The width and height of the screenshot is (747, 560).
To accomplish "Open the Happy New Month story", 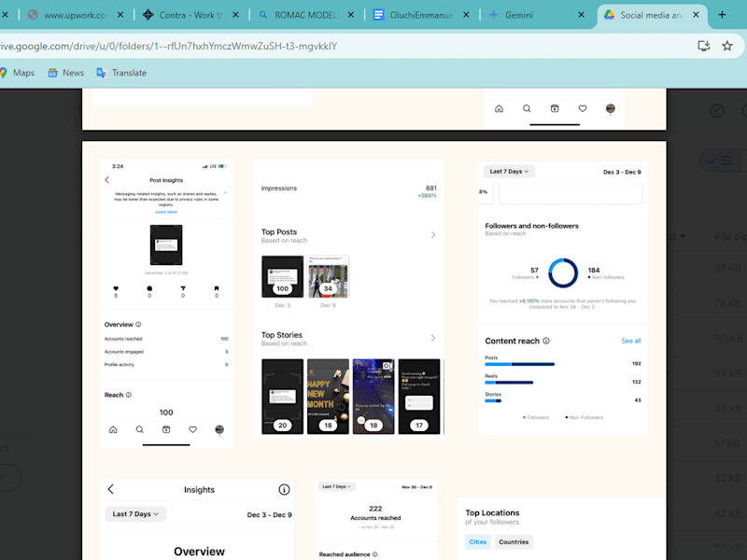I will [x=329, y=397].
